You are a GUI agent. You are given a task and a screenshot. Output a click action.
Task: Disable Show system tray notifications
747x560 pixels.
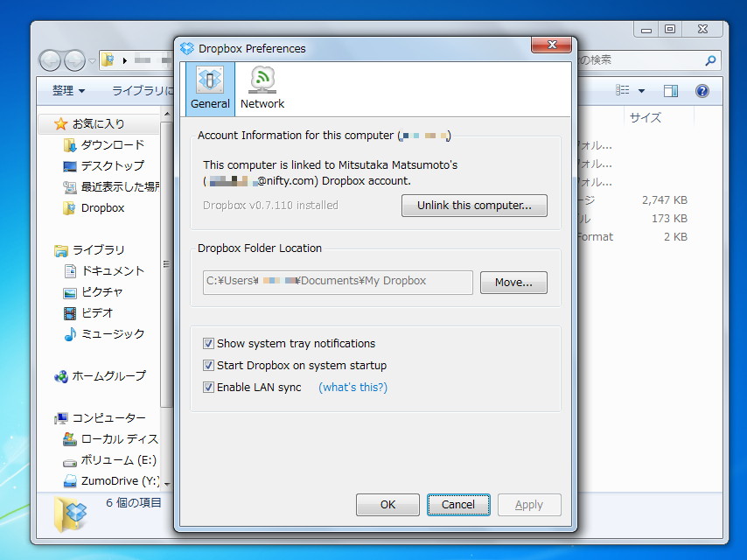coord(207,343)
